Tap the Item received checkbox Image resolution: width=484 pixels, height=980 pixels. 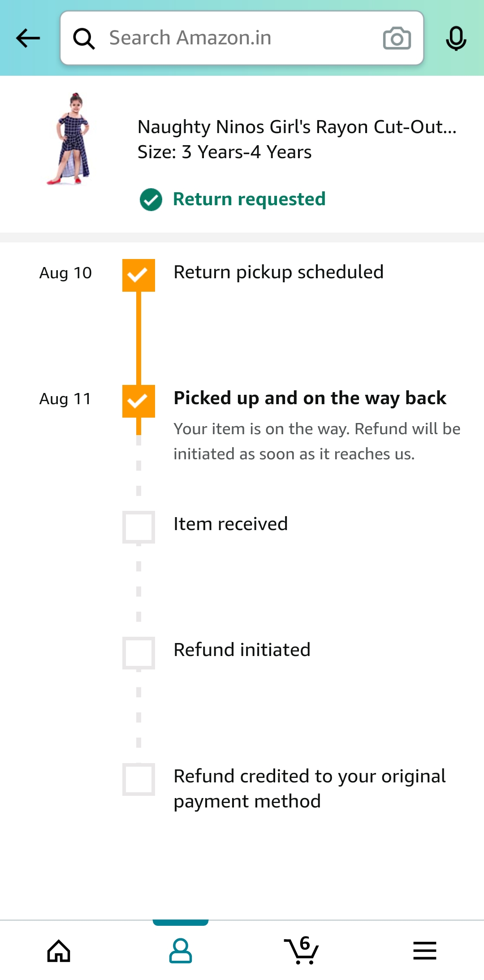(138, 527)
